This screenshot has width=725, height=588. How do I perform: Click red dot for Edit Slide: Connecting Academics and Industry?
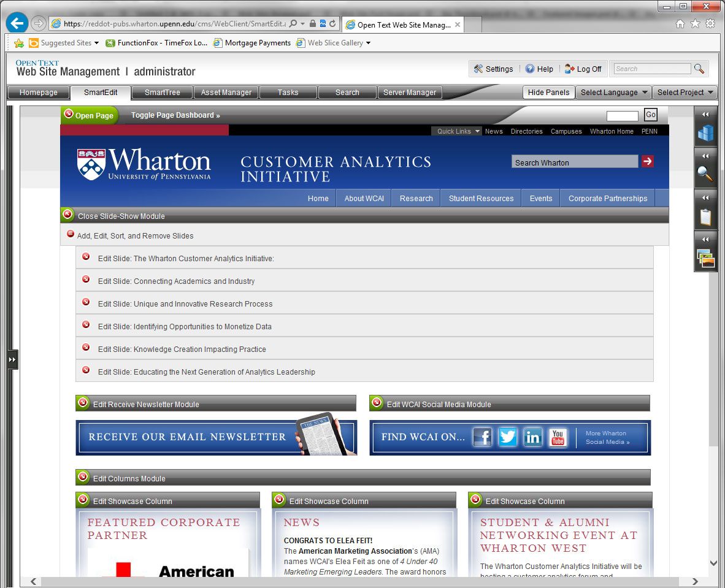point(86,279)
